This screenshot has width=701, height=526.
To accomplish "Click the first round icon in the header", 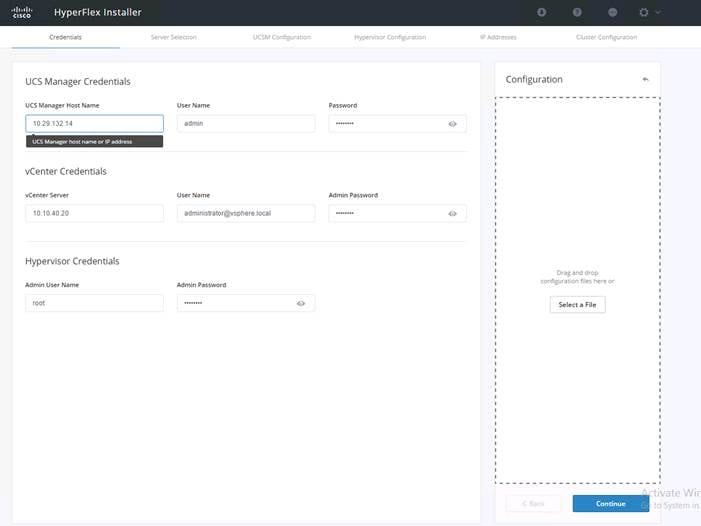I will coord(541,12).
